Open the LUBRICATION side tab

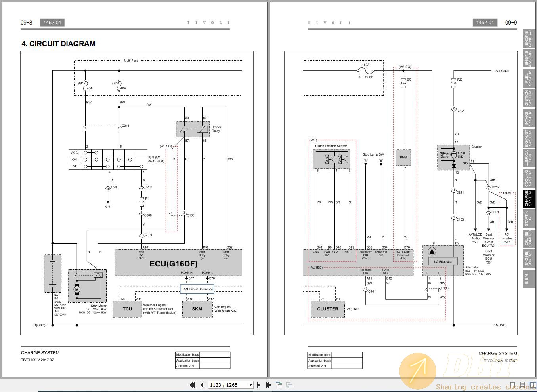point(529,158)
